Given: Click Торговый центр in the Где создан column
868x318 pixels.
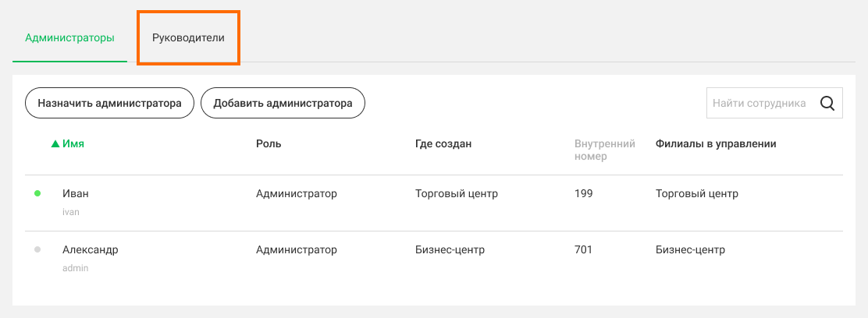Looking at the screenshot, I should (456, 193).
